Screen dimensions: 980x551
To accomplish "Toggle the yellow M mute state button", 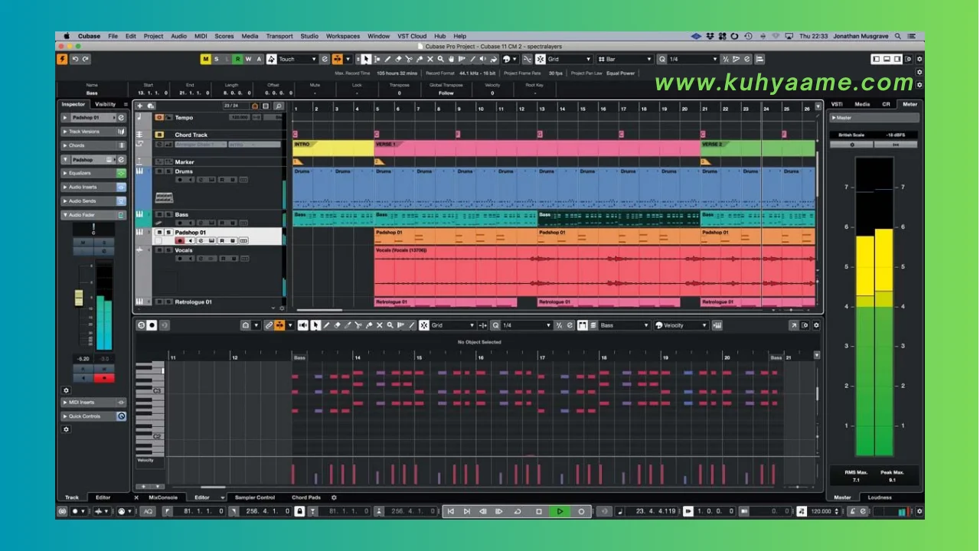I will [206, 59].
